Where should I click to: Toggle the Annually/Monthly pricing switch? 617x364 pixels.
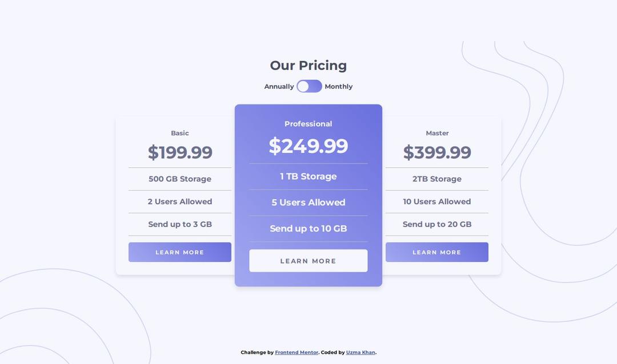309,86
